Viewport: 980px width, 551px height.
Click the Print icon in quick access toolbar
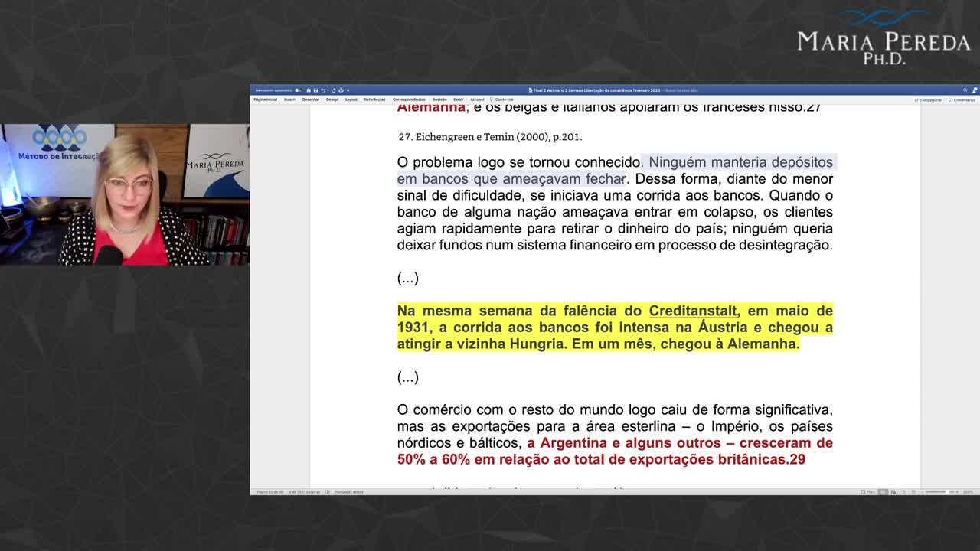coord(341,90)
